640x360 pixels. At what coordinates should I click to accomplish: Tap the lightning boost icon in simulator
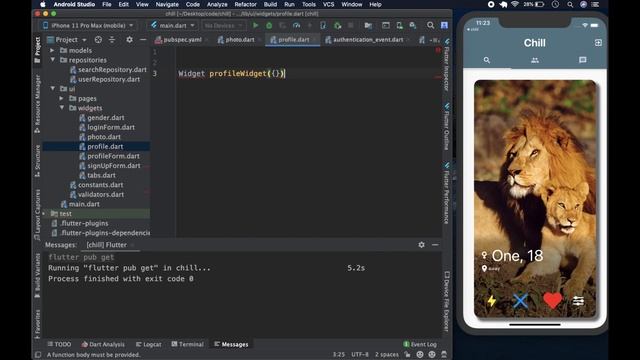[492, 301]
